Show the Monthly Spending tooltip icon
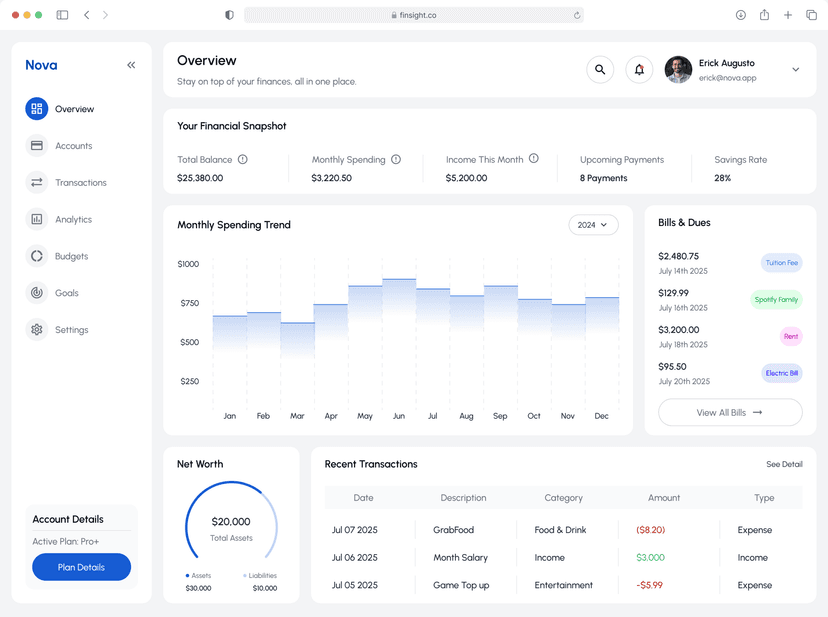 tap(395, 159)
